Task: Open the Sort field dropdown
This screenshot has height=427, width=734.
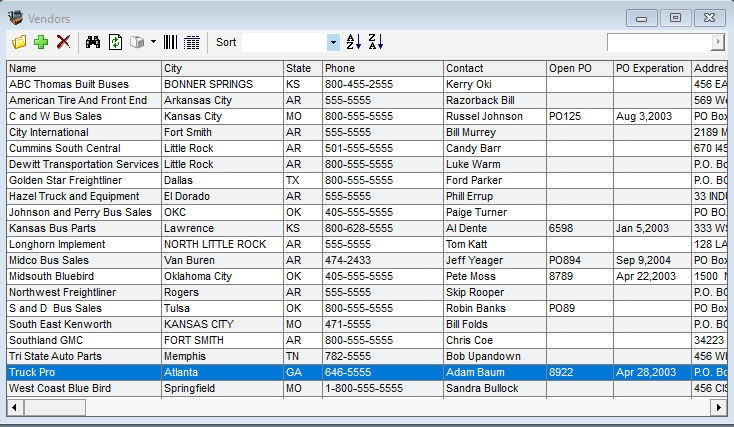Action: click(x=333, y=43)
